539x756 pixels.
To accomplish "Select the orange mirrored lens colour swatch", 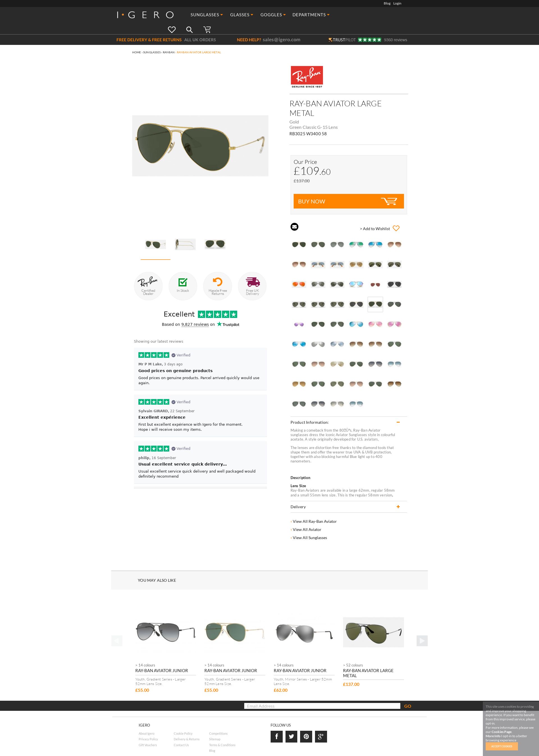I will tap(298, 284).
